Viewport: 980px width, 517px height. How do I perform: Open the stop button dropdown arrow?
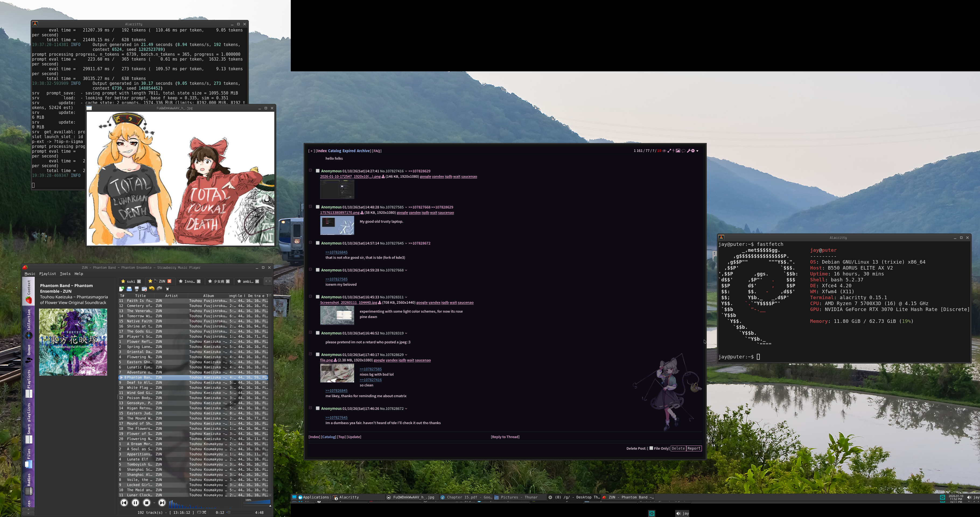pos(154,503)
